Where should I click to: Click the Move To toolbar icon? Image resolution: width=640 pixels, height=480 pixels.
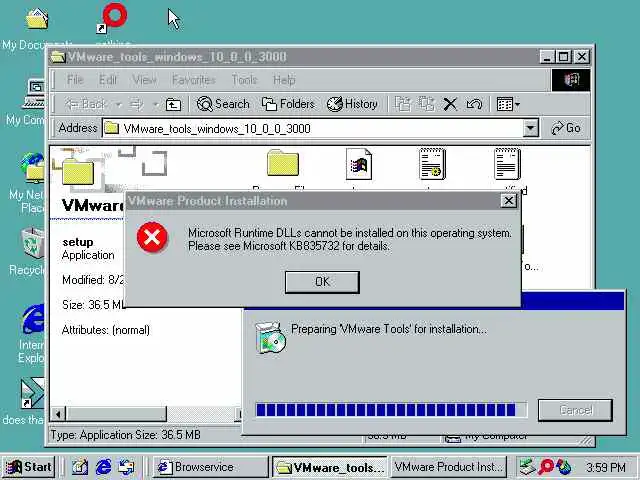403,104
